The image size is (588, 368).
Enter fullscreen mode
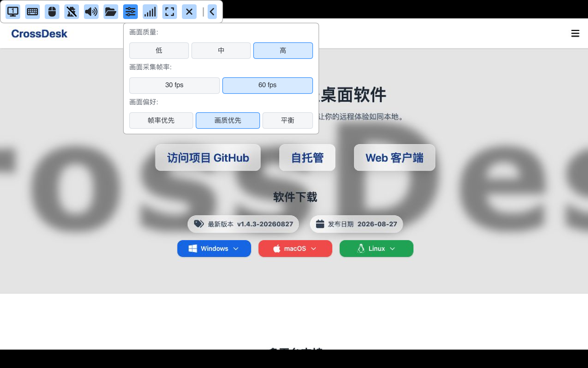tap(170, 12)
